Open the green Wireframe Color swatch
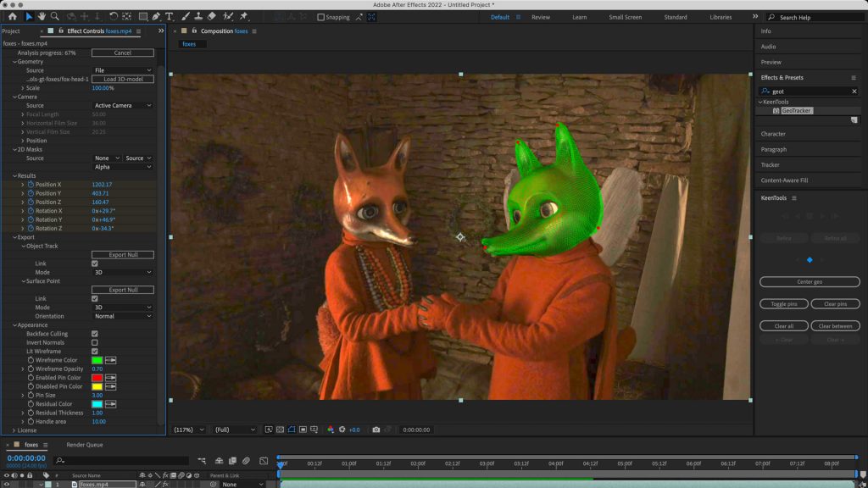The image size is (868, 488). 97,360
